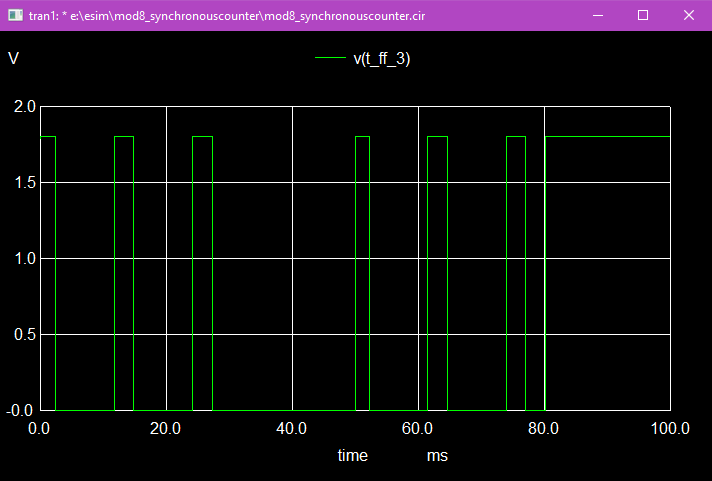Viewport: 712px width, 481px height.
Task: Close the tran1 plot window
Action: pos(688,15)
